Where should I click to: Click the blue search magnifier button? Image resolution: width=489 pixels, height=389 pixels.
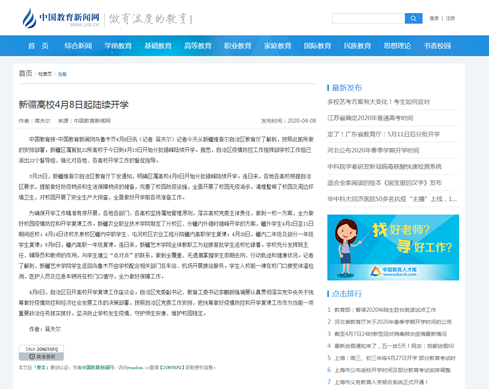[x=413, y=18]
